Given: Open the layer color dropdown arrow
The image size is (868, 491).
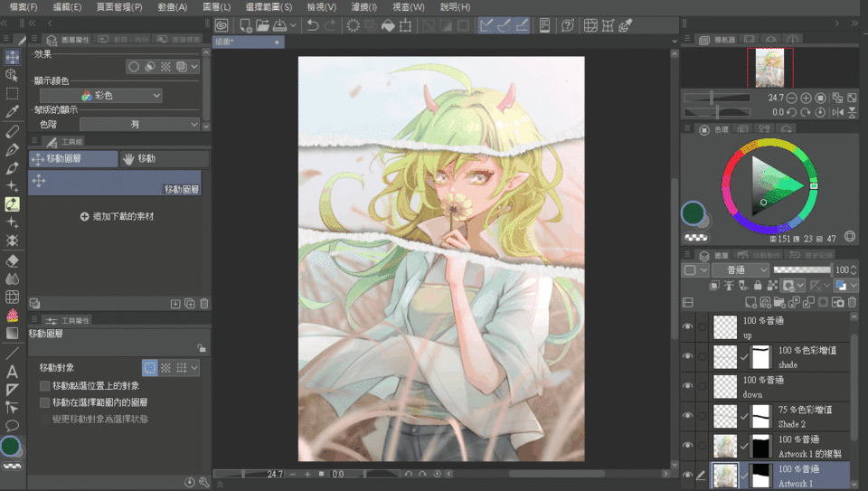Looking at the screenshot, I should [x=854, y=286].
